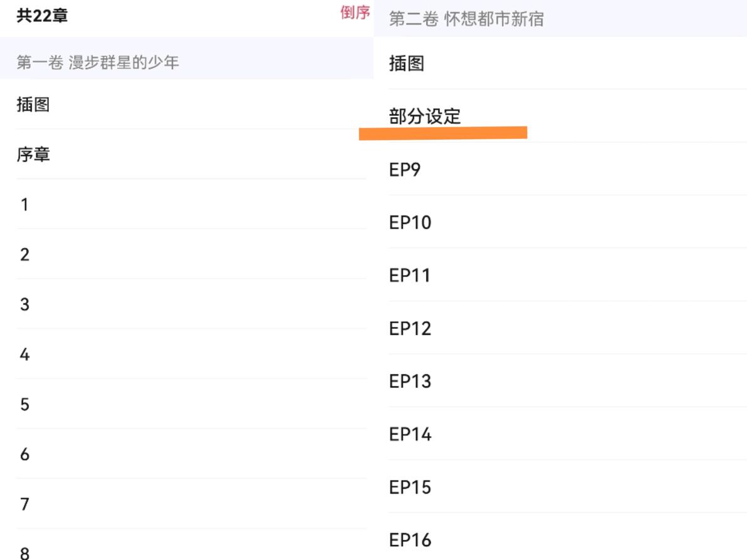The width and height of the screenshot is (747, 560).
Task: Open chapter 4 entry
Action: 191,355
